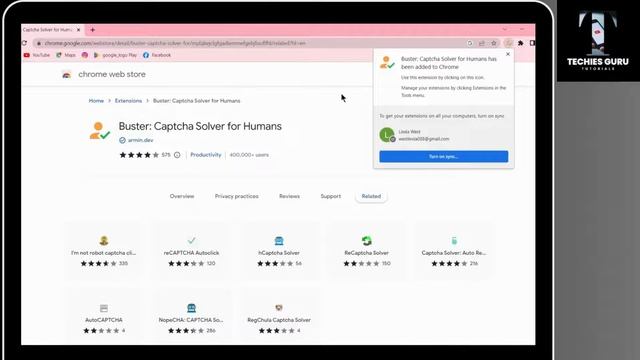The image size is (640, 360).
Task: Switch to the Privacy practices tab
Action: 237,196
